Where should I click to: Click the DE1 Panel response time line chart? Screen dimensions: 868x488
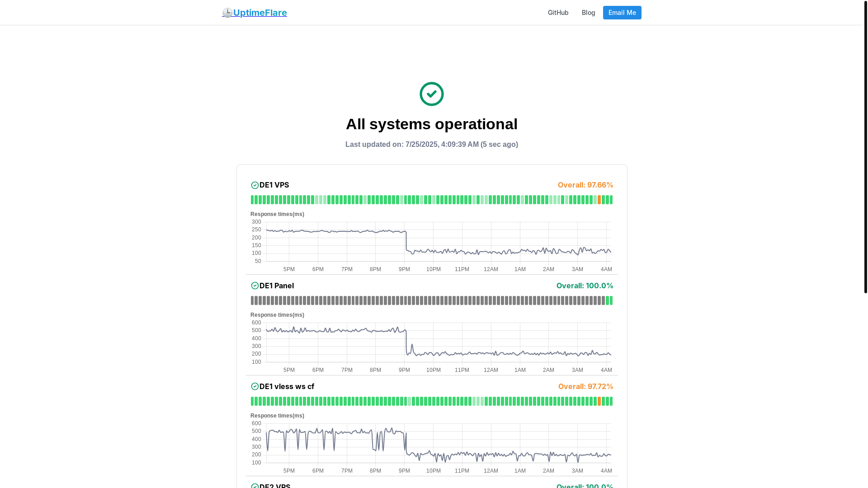click(x=432, y=346)
